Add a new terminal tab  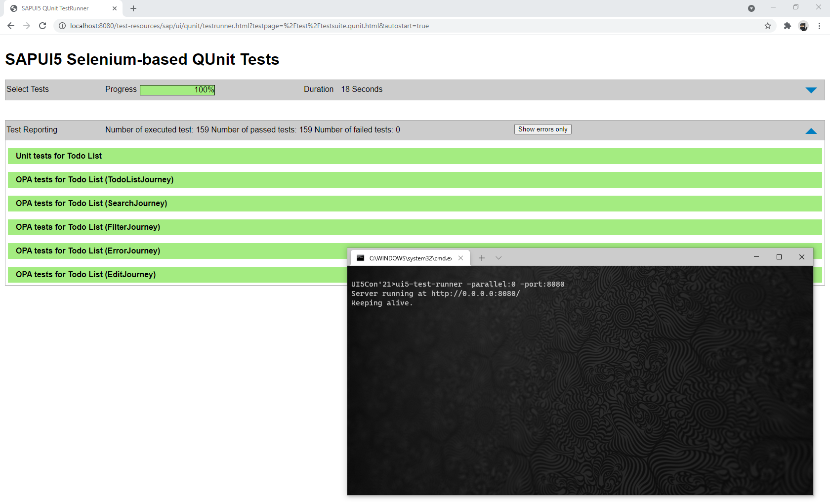[482, 258]
